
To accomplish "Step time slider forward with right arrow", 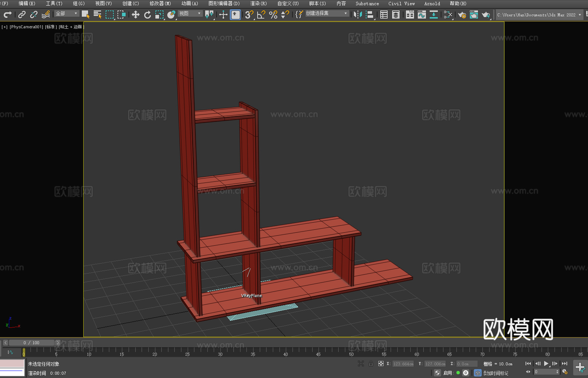I will point(58,343).
